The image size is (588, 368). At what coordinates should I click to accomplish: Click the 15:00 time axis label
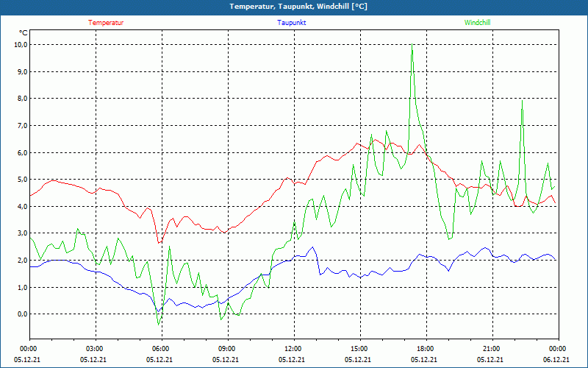pyautogui.click(x=359, y=348)
